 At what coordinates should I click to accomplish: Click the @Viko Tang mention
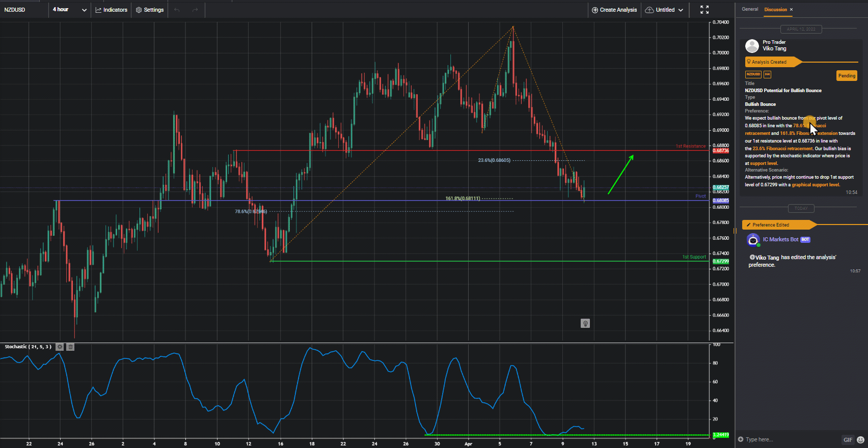pos(765,258)
